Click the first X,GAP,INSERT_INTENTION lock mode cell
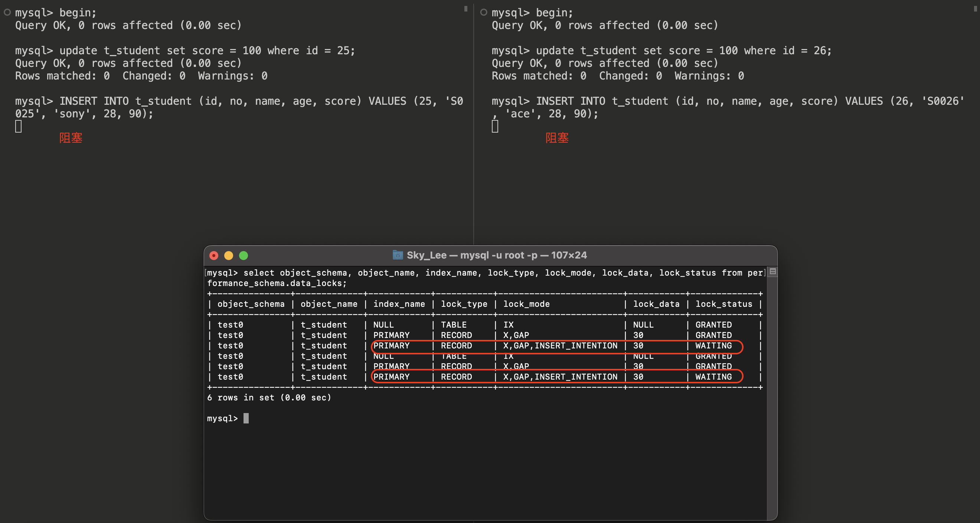980x523 pixels. click(x=560, y=345)
